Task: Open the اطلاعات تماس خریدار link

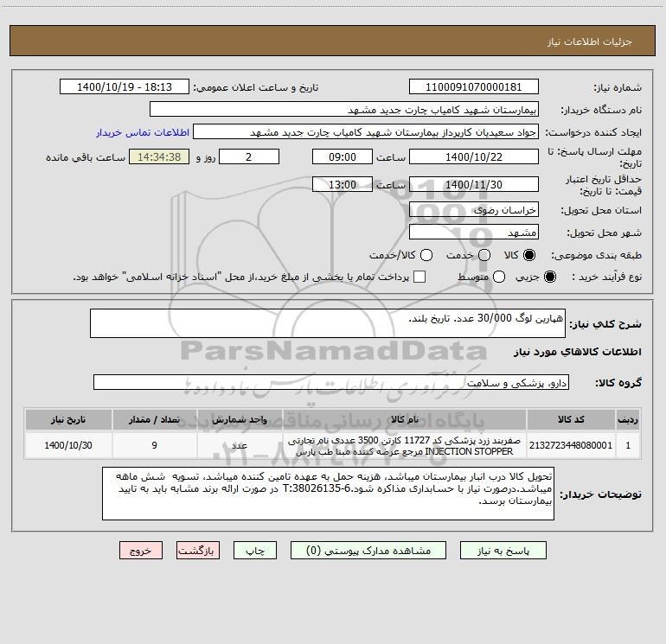Action: pos(143,132)
